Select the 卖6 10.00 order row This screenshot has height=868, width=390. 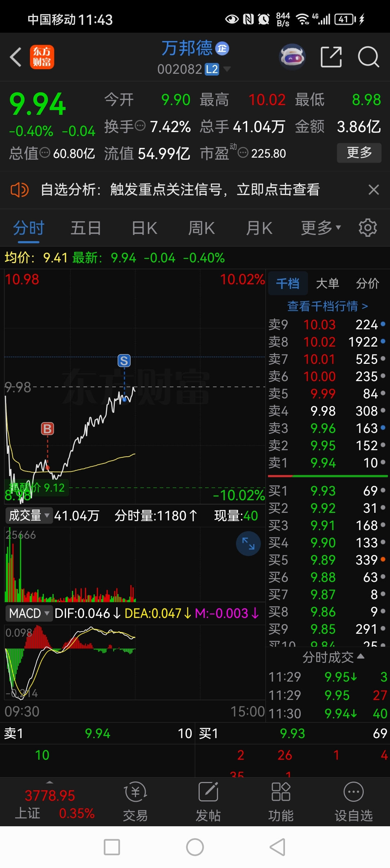point(327,376)
